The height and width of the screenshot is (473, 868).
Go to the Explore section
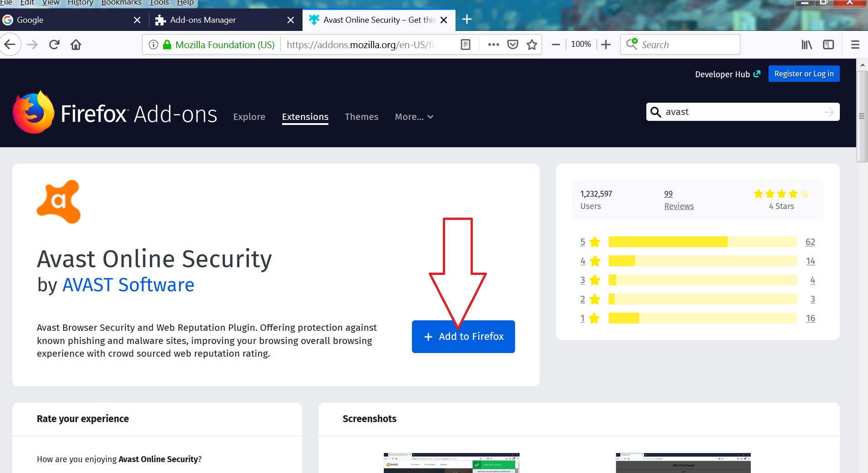[x=249, y=117]
